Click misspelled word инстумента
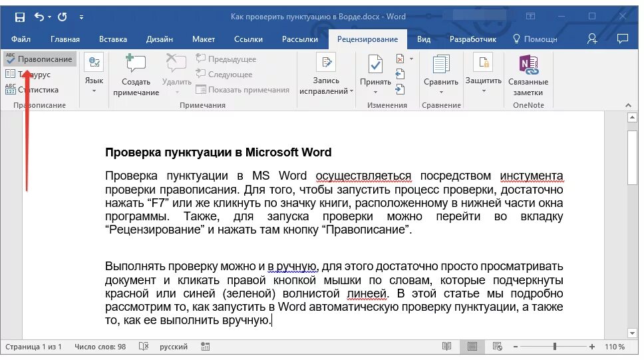Viewport: 644px width, 360px height. tap(532, 176)
